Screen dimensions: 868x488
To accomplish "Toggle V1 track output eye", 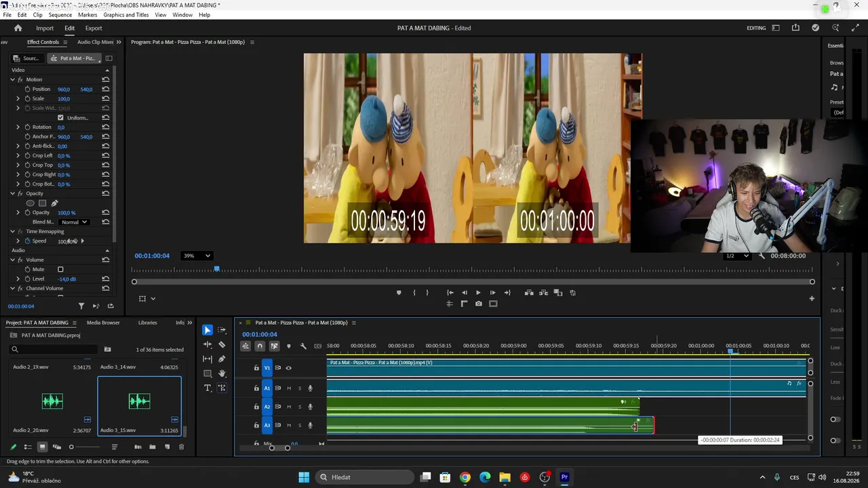I will [x=288, y=368].
